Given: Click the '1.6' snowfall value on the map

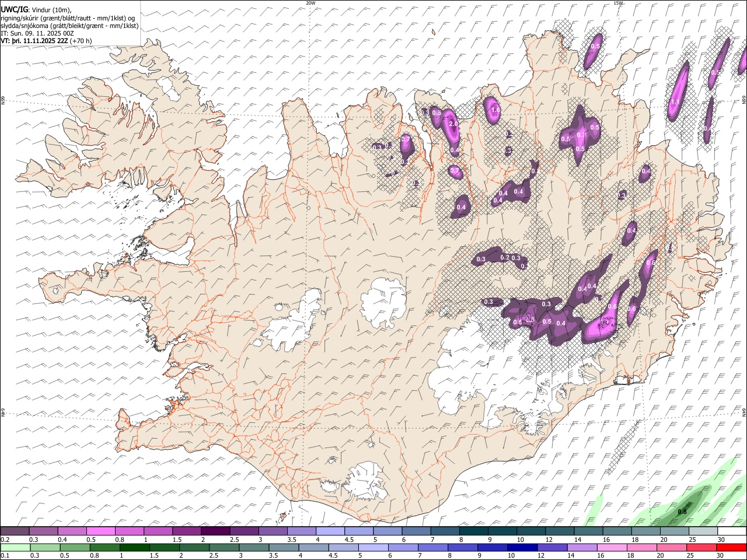Looking at the screenshot, I should [495, 110].
